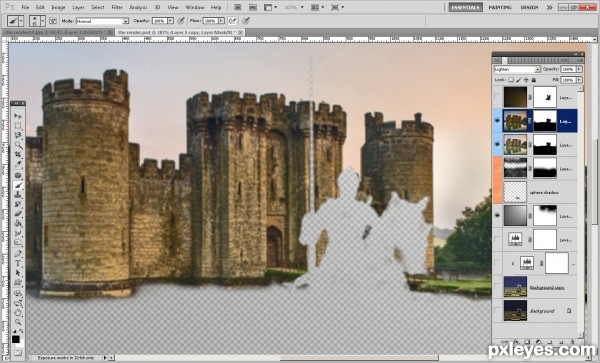Image resolution: width=600 pixels, height=363 pixels.
Task: Click the foreground color swatch
Action: (x=15, y=339)
